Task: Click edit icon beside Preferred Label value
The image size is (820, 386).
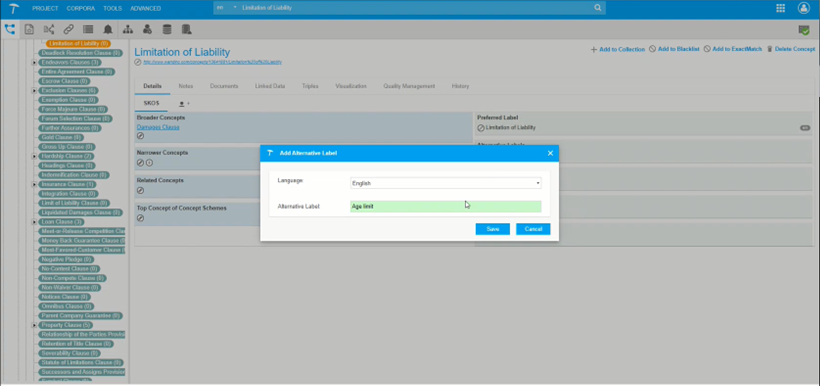Action: pos(481,128)
